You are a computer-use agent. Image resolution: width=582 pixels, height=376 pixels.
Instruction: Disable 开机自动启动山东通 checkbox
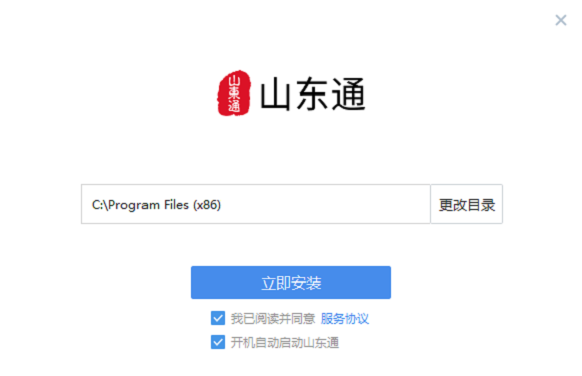click(218, 342)
